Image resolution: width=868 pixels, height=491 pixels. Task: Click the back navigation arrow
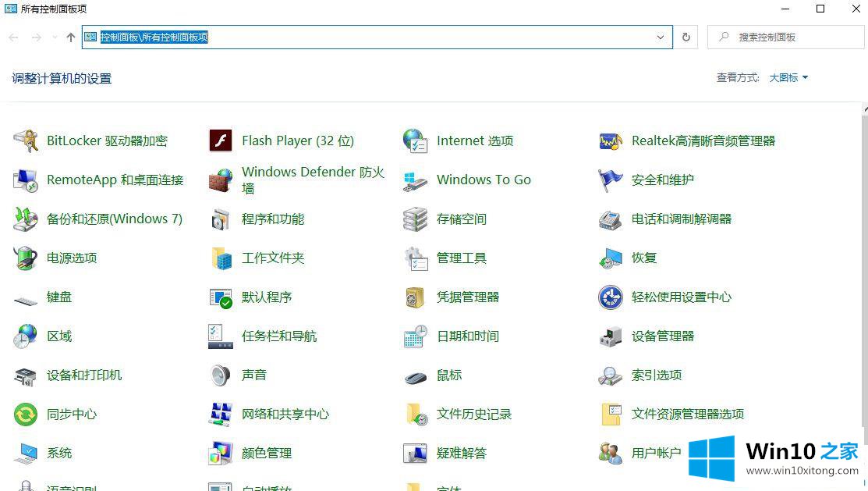point(14,37)
